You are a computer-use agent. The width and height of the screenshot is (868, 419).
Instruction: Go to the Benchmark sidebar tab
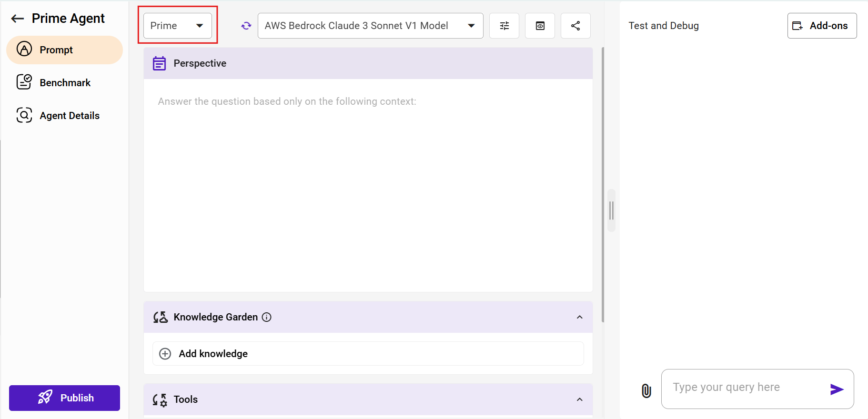(64, 83)
